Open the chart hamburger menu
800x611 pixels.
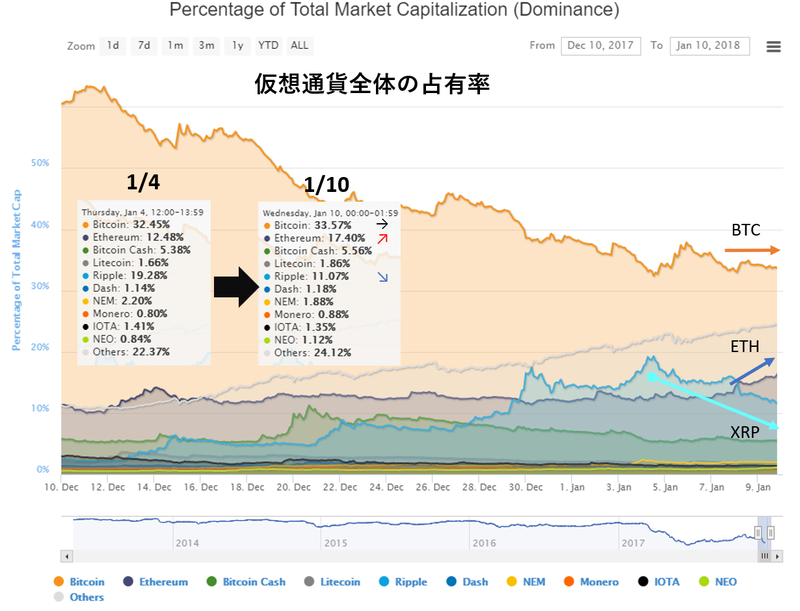(773, 46)
